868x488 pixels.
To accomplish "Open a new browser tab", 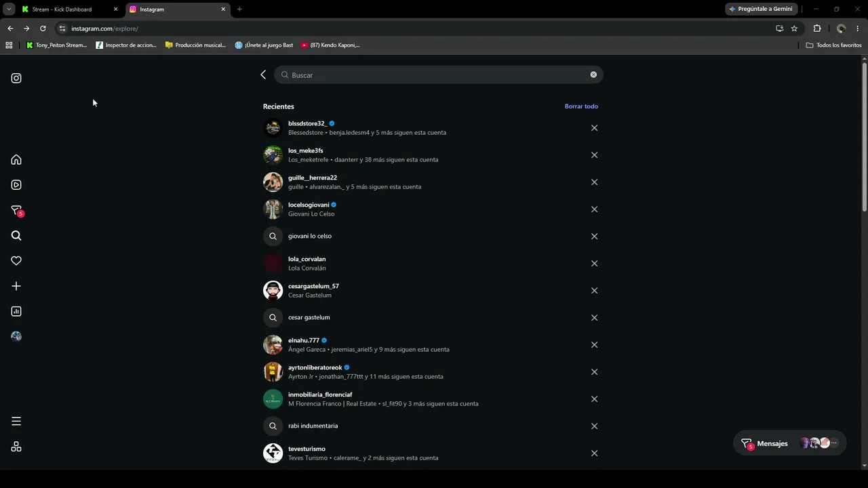I will 239,9.
